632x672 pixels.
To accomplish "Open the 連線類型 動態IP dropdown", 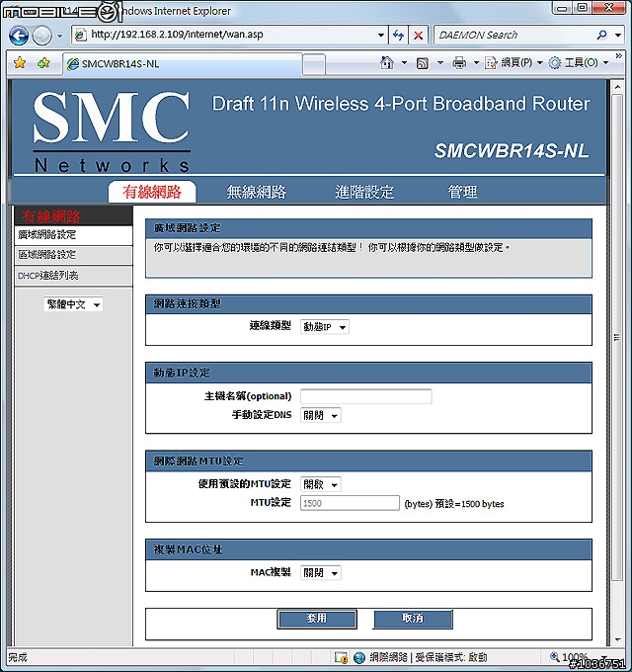I will pos(325,327).
